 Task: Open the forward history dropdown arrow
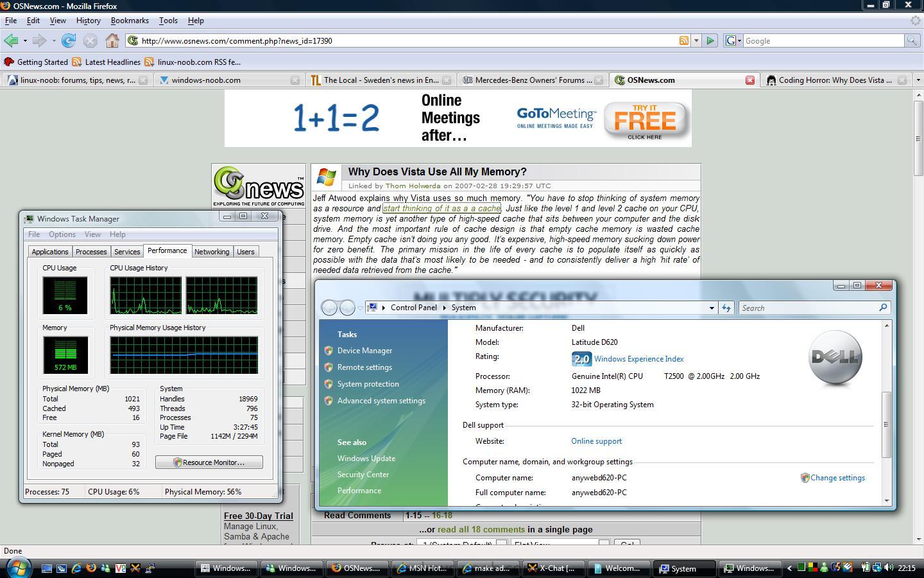click(x=54, y=40)
